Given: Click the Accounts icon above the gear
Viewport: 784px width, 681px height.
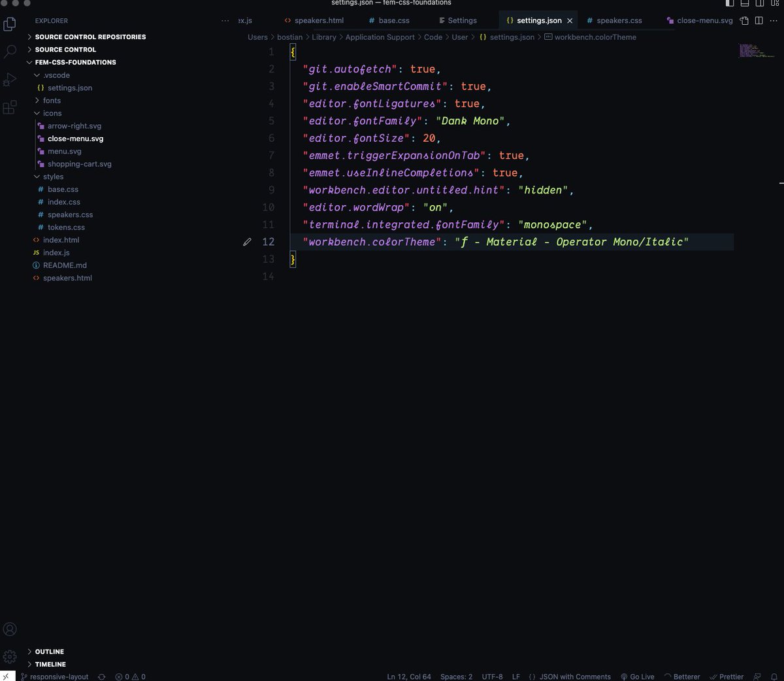Looking at the screenshot, I should tap(10, 629).
